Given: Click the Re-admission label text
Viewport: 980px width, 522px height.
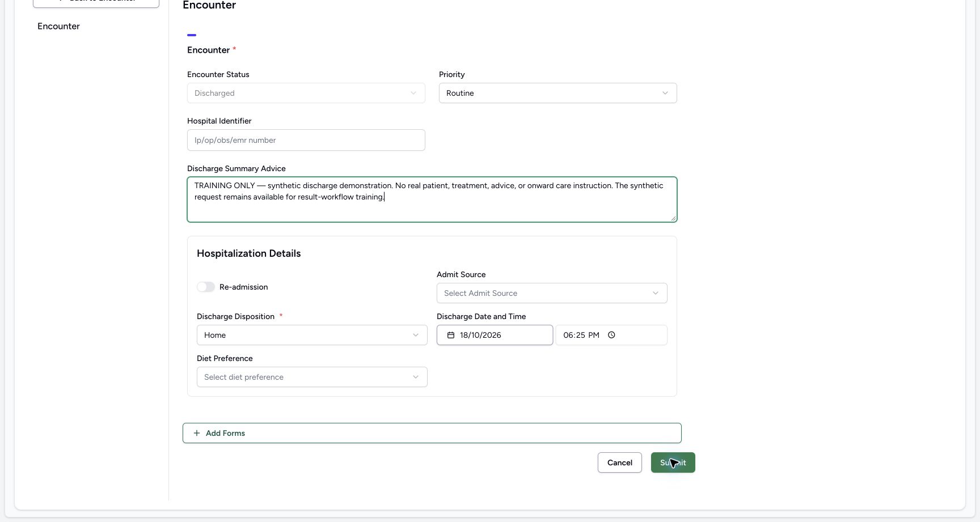Looking at the screenshot, I should (243, 287).
